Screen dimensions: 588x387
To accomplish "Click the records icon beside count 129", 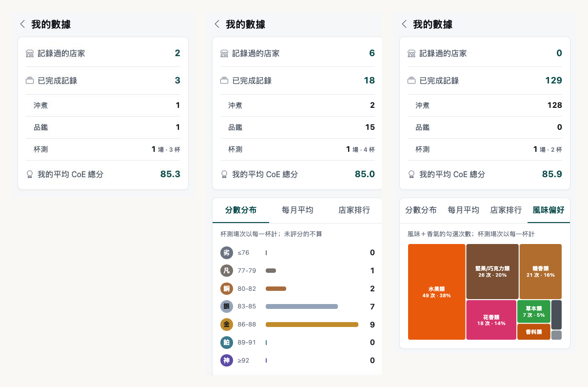I will [x=412, y=81].
